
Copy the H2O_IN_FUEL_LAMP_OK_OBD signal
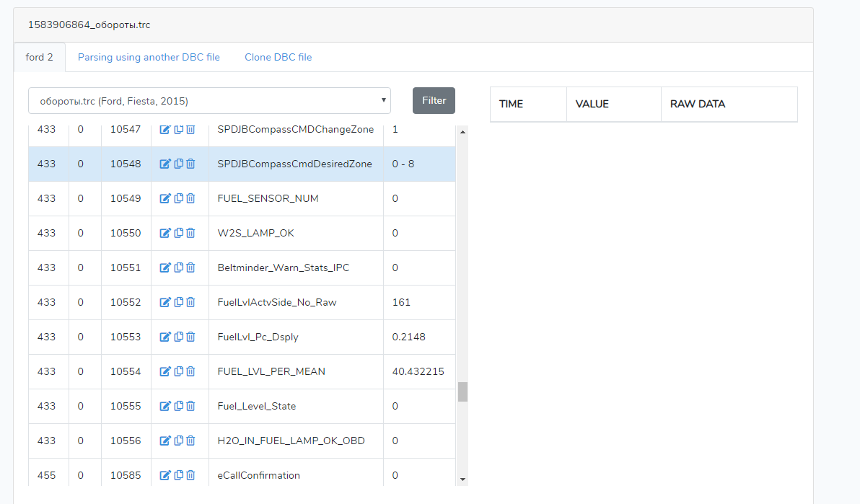click(x=178, y=441)
